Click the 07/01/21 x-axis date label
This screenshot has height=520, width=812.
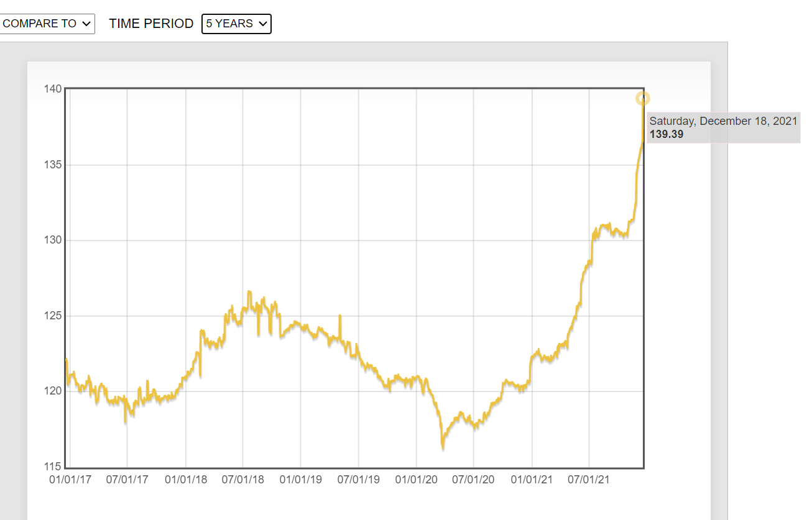point(589,480)
